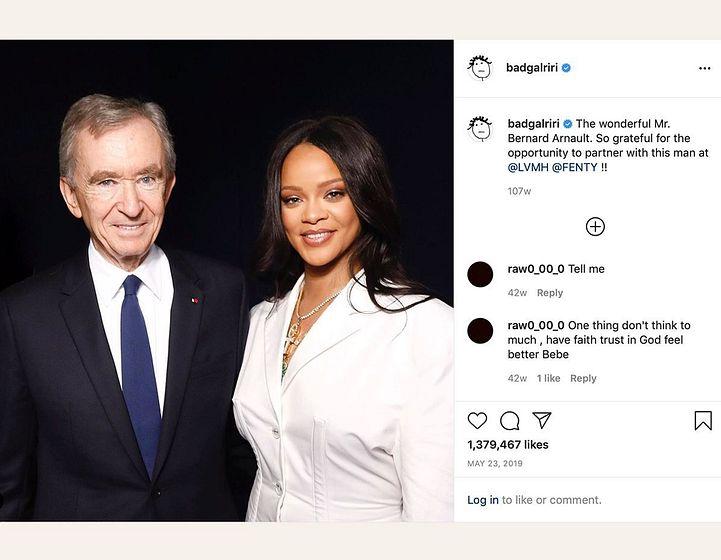
Task: Open the @LVMH mention link
Action: (533, 167)
